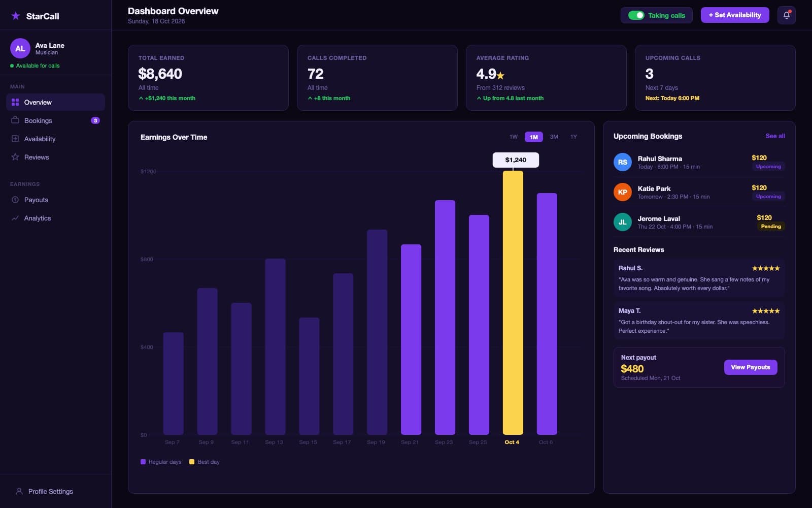This screenshot has height=508, width=812.
Task: Click the Set Availability button
Action: (735, 15)
